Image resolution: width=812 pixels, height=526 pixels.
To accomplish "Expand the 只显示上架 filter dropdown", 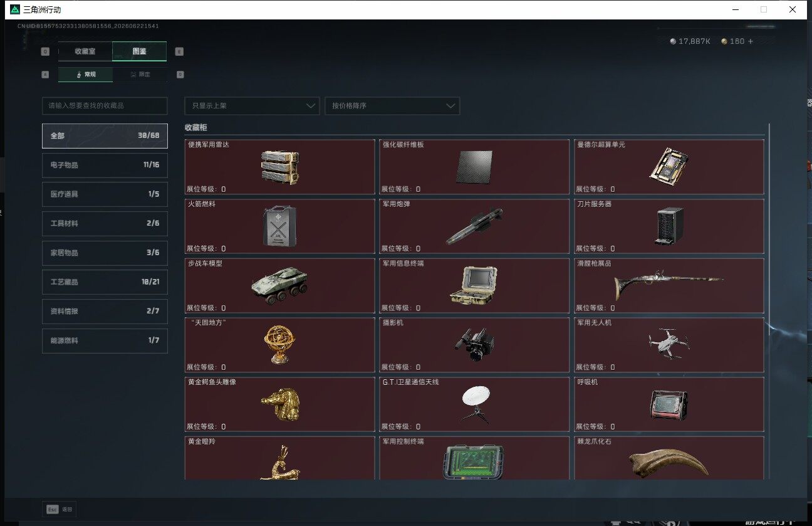I will pyautogui.click(x=252, y=106).
